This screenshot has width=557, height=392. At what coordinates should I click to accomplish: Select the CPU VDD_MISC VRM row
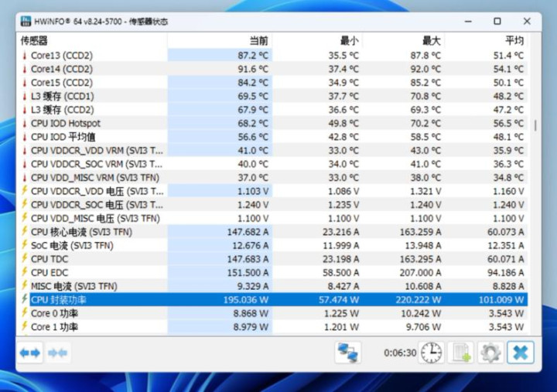(272, 178)
